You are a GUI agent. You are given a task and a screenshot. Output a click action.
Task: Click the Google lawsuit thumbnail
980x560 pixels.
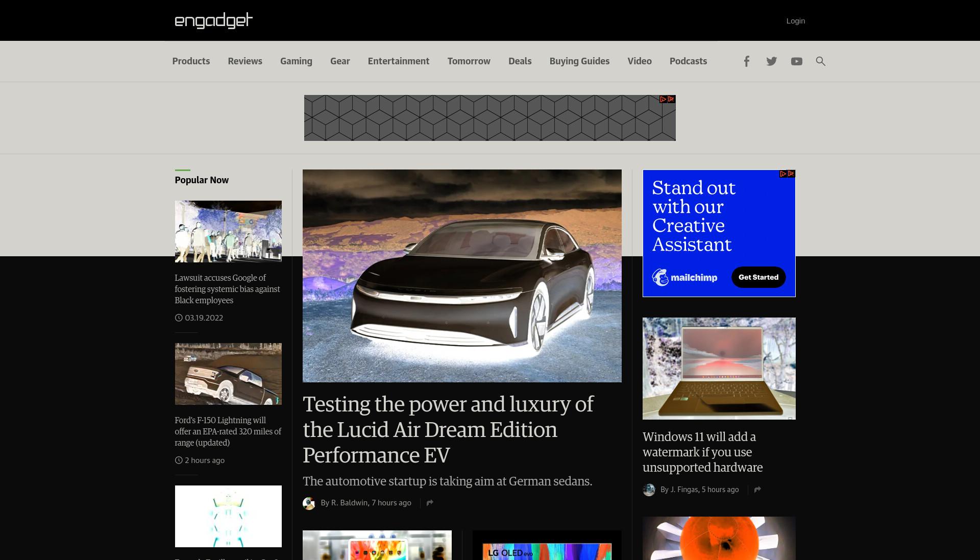click(x=228, y=231)
